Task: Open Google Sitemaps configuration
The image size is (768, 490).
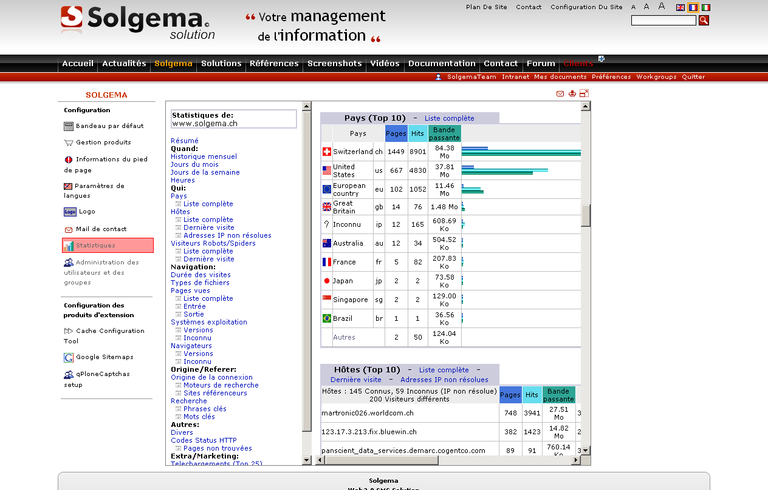Action: pos(104,357)
